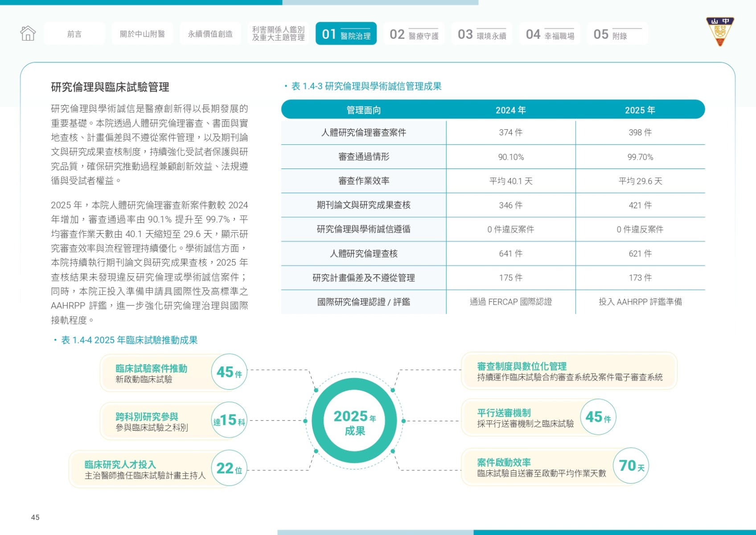This screenshot has height=535, width=756.
Task: Click the home icon in navigation
Action: click(x=28, y=33)
